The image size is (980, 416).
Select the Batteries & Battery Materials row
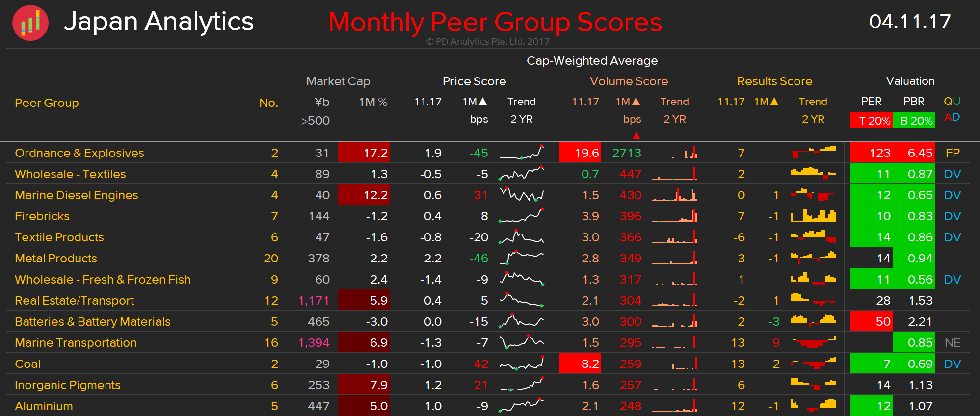click(x=92, y=322)
